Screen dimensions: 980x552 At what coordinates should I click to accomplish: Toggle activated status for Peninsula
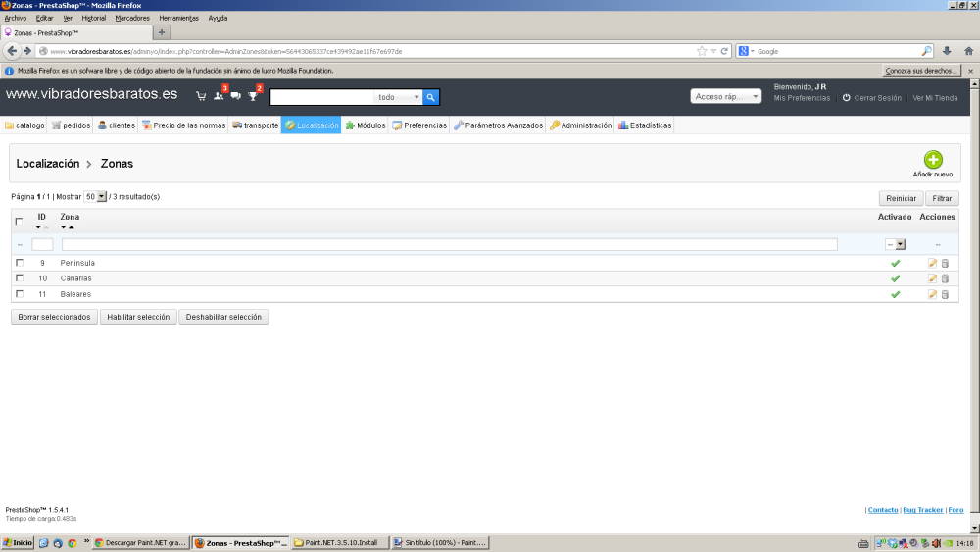click(x=895, y=263)
